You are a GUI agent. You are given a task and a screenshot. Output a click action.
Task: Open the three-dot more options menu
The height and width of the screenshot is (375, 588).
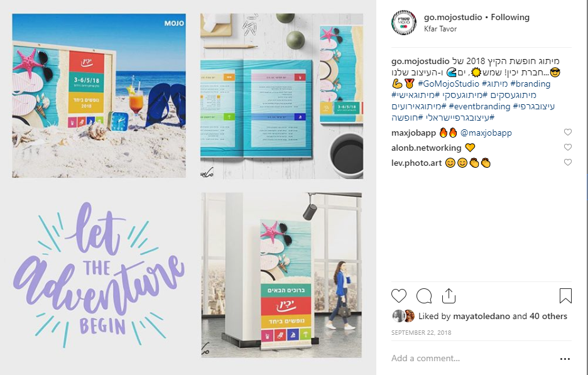pos(565,359)
